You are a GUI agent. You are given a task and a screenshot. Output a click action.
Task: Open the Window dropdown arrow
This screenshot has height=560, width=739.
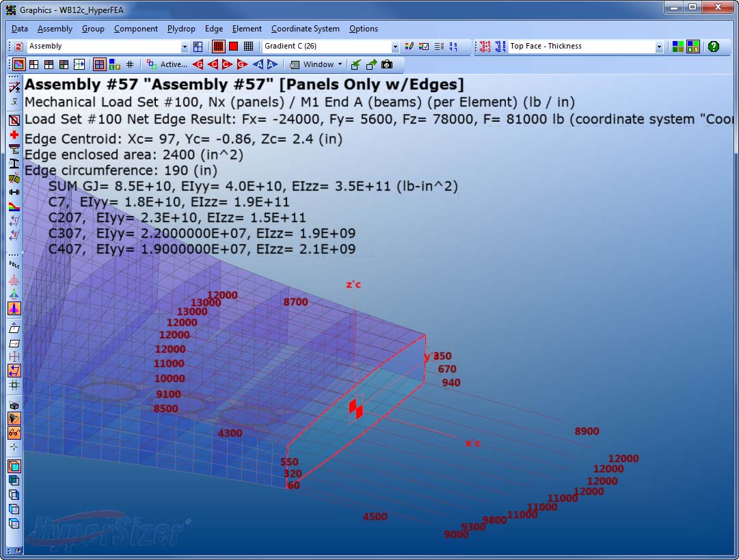(340, 64)
